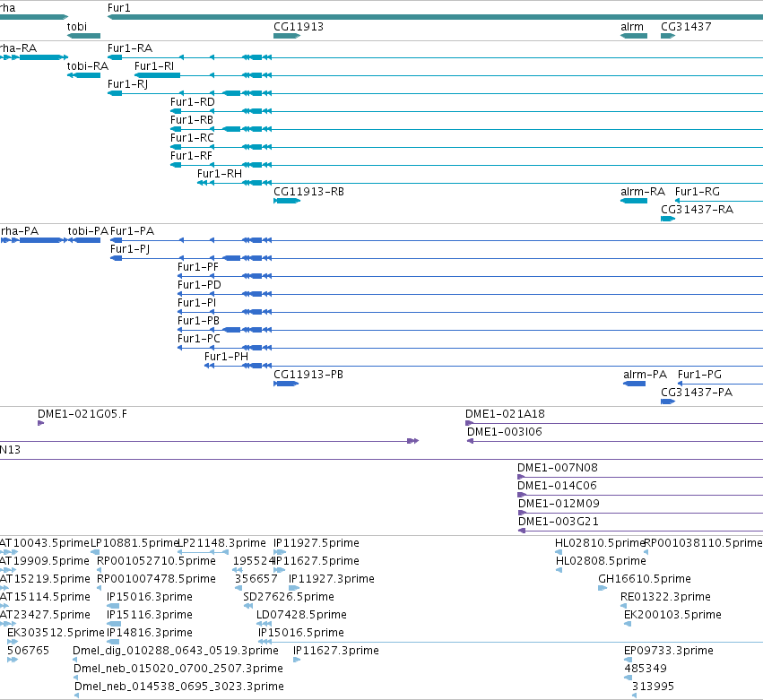Click the CG31437-RA transcript label
The height and width of the screenshot is (700, 763).
(697, 210)
